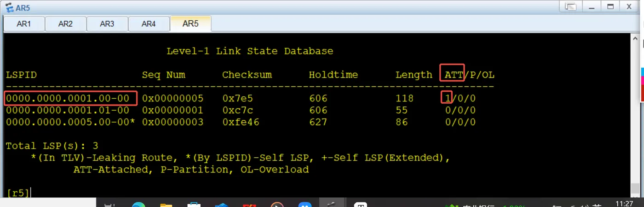This screenshot has width=644, height=207.
Task: Switch to the AR3 tab
Action: (107, 24)
